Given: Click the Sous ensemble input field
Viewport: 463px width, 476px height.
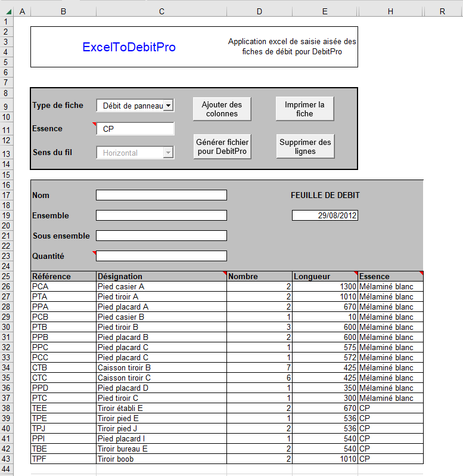Looking at the screenshot, I should pyautogui.click(x=161, y=236).
